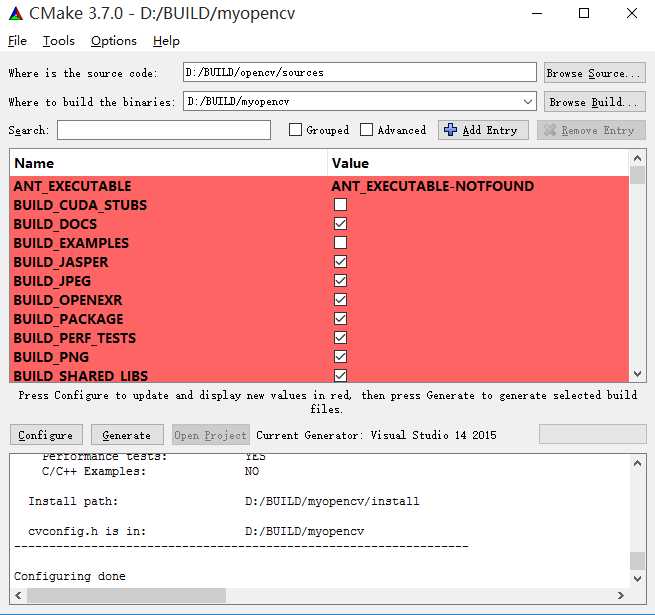The width and height of the screenshot is (655, 615).
Task: Select the BUILD_PACKAGE entry name
Action: pos(69,319)
